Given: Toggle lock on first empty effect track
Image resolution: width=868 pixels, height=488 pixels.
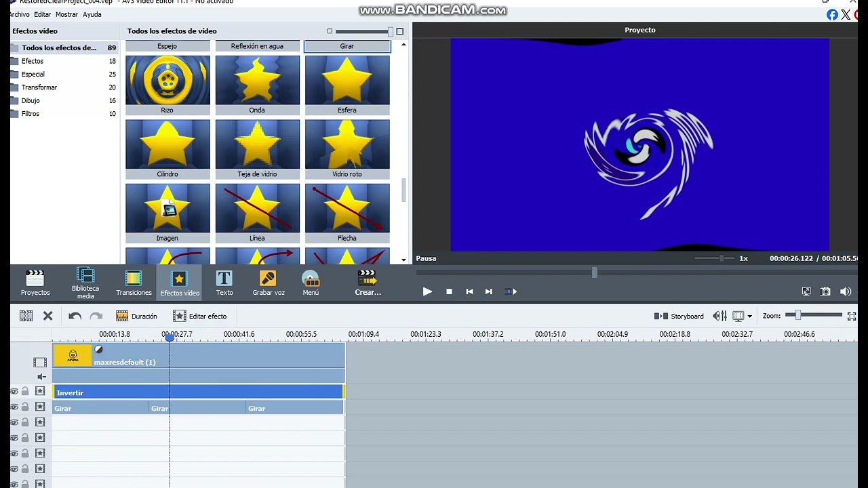Looking at the screenshot, I should (x=25, y=422).
